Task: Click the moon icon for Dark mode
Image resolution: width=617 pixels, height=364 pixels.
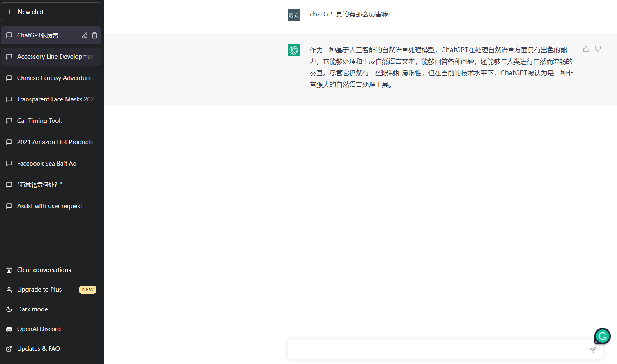Action: [9, 309]
